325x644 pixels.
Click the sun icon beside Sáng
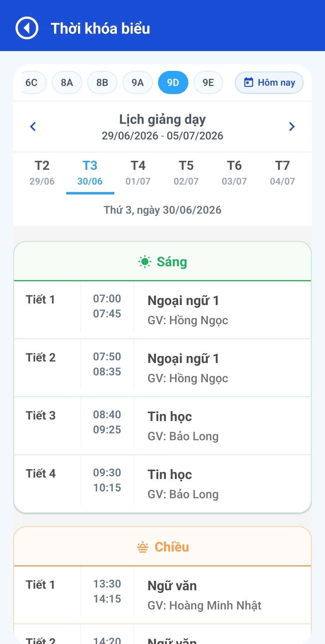pyautogui.click(x=145, y=262)
